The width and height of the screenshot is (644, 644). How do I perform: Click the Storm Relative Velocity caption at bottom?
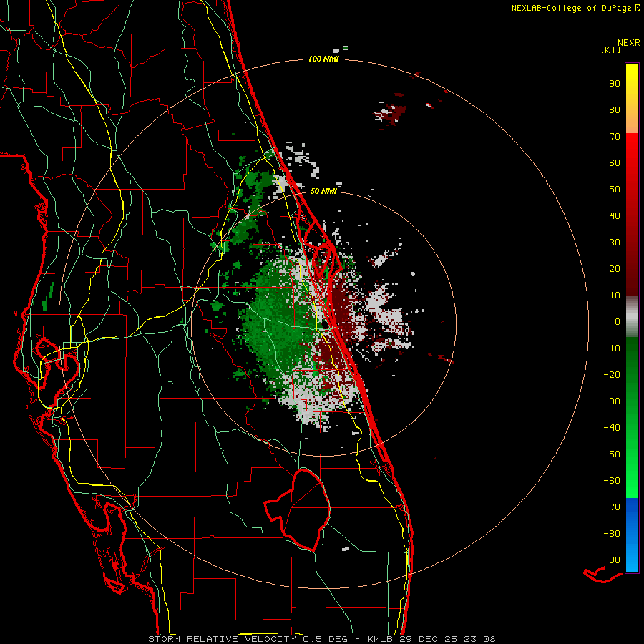click(x=321, y=639)
